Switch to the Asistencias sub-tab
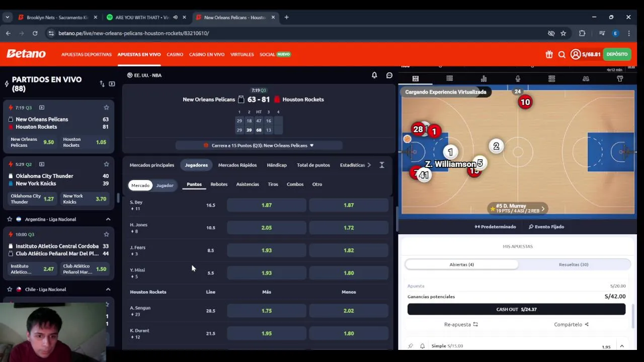 pyautogui.click(x=248, y=184)
